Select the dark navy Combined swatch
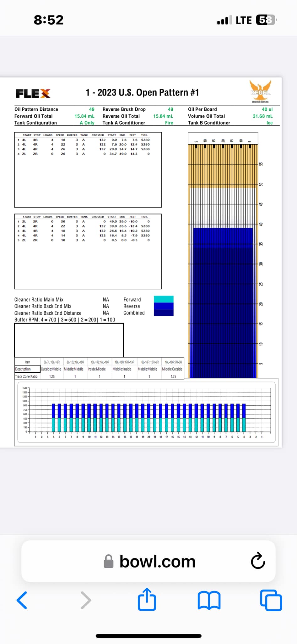Screen dimensions: 297x644 point(164,313)
